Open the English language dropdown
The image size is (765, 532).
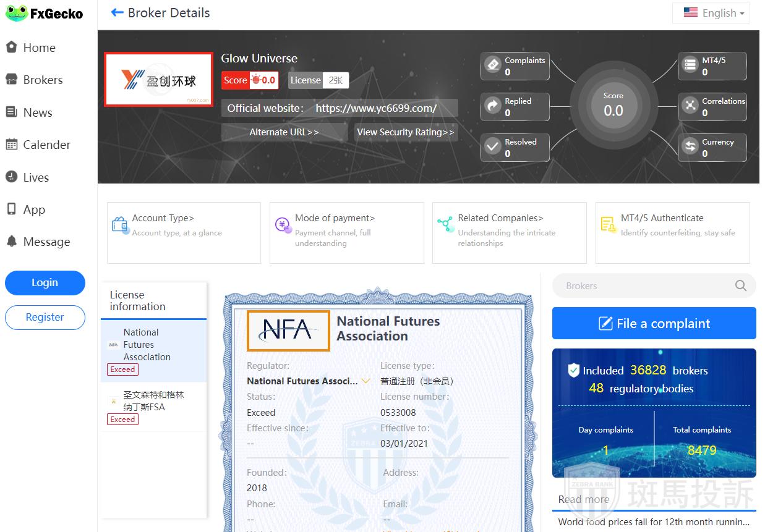[x=711, y=13]
